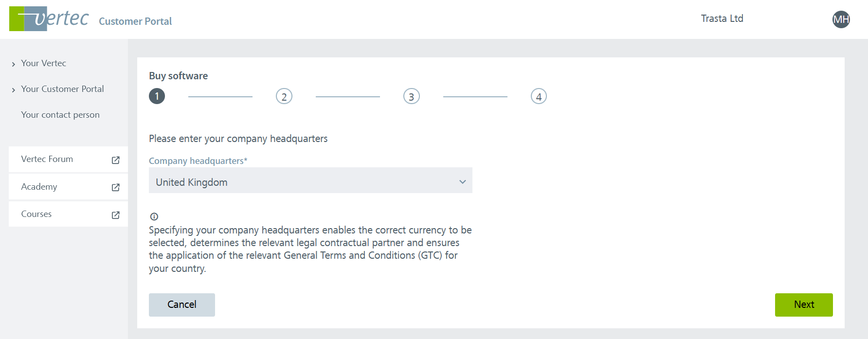Screen dimensions: 868x339
Task: Click the Trasta Ltd company name
Action: [722, 18]
